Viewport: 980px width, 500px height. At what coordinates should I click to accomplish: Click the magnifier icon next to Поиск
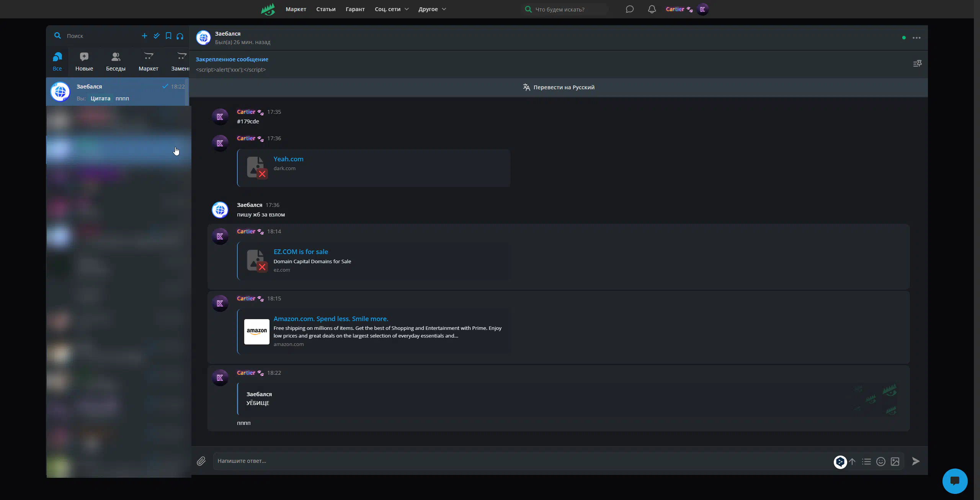pos(57,36)
